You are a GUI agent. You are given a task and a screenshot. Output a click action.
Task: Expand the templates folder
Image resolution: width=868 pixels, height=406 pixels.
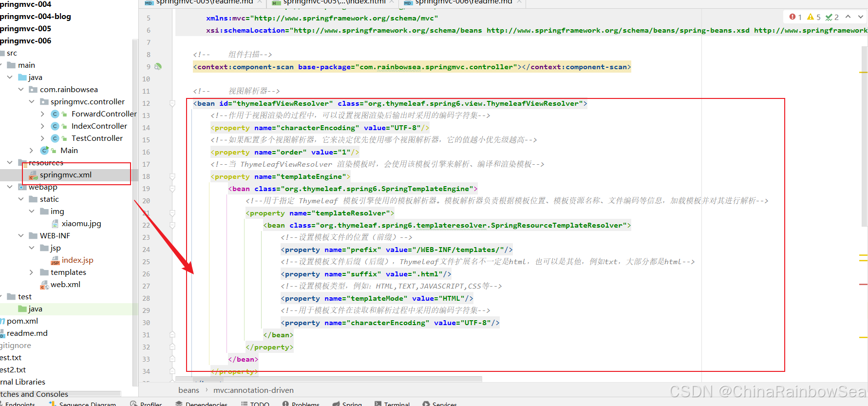tap(32, 272)
